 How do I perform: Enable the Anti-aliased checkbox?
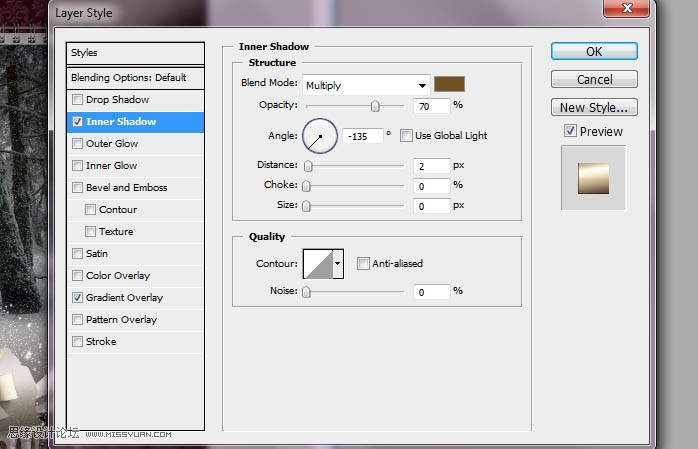363,263
